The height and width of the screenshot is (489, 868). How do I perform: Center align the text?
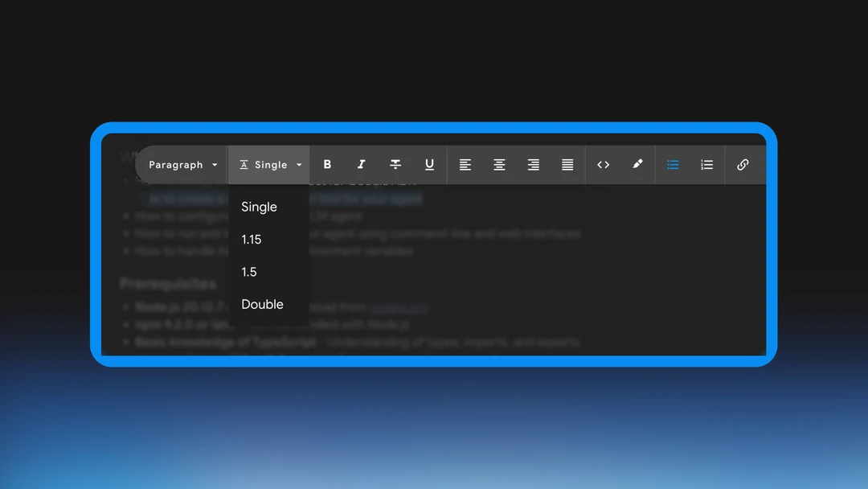click(499, 165)
